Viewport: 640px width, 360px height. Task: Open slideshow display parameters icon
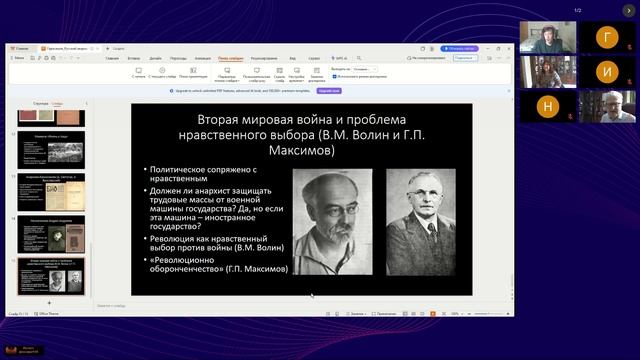click(227, 71)
